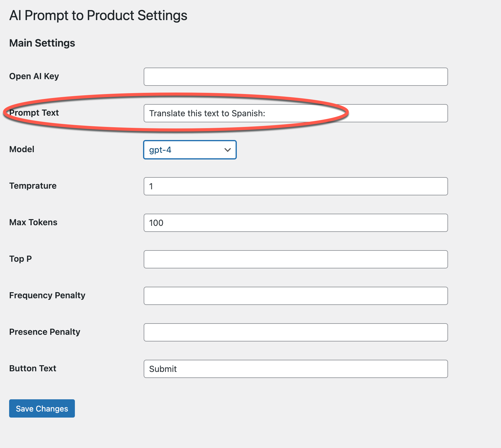501x448 pixels.
Task: Click the "Presence Penalty" label
Action: coord(45,332)
